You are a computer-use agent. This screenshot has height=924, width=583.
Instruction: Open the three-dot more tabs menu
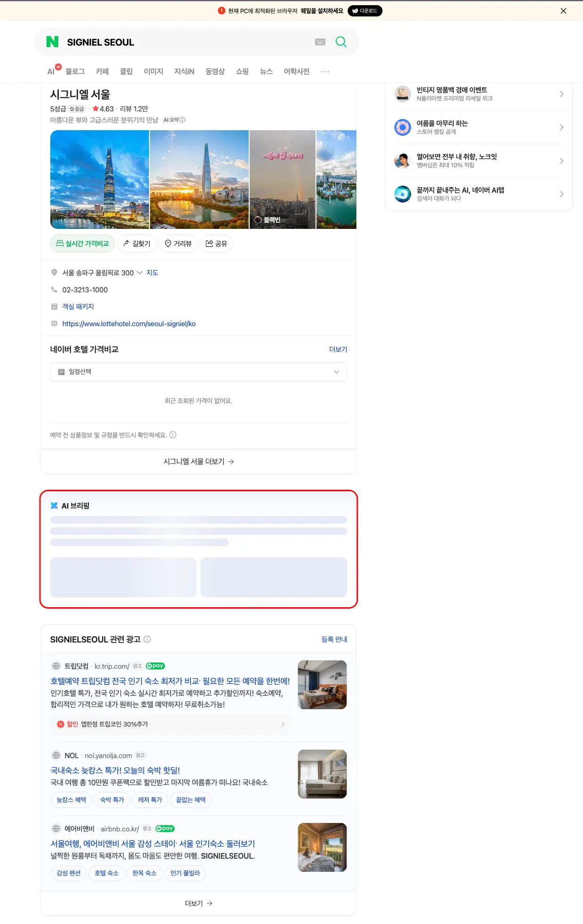[x=325, y=71]
